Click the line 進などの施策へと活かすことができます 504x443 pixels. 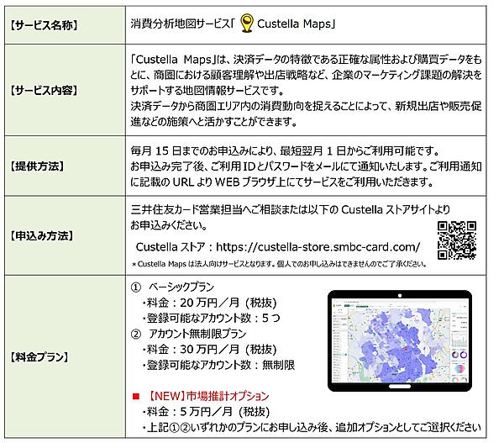[x=213, y=122]
